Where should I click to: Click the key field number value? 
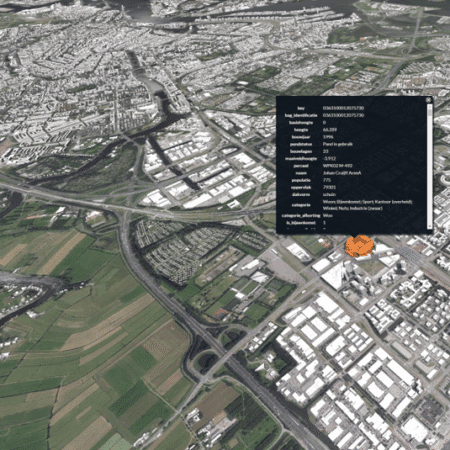(x=343, y=108)
